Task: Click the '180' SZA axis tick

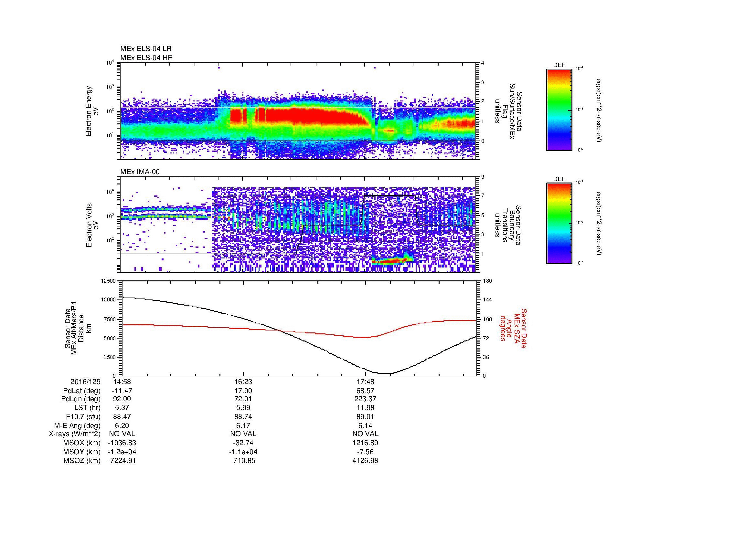Action: (x=487, y=281)
